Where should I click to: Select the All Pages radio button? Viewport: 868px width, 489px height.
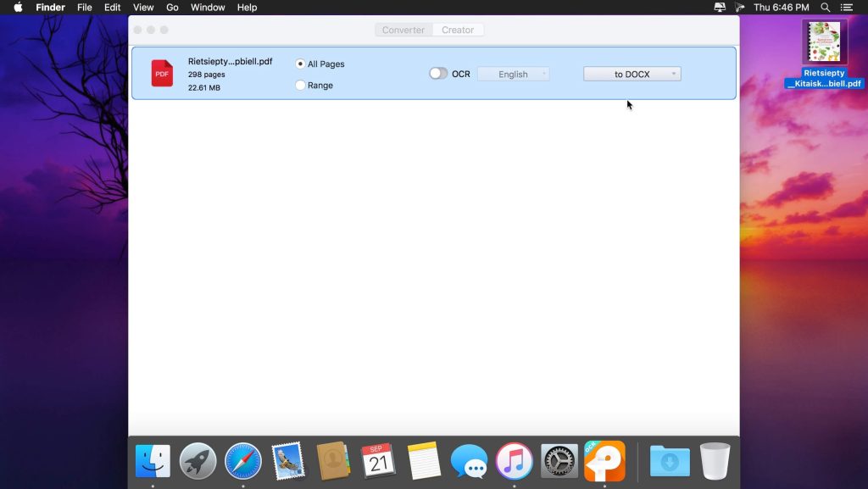tap(301, 64)
